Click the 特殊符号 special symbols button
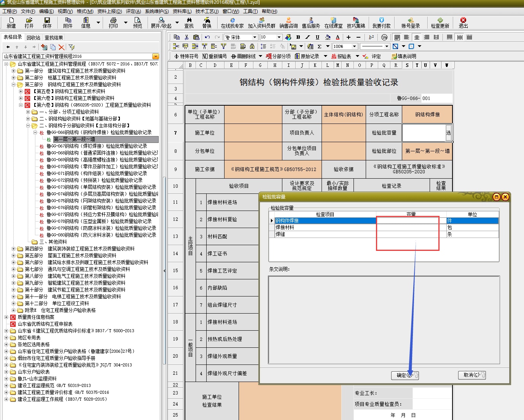Image resolution: width=524 pixels, height=420 pixels. [186, 56]
